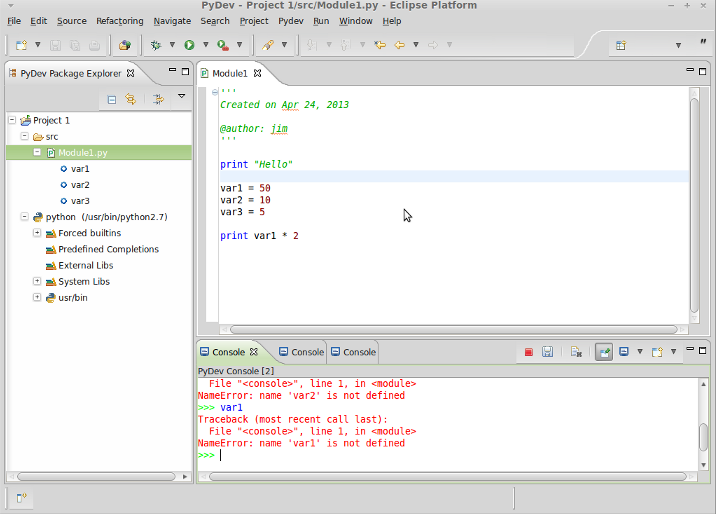
Task: Click the Open Perspective icon
Action: click(621, 45)
